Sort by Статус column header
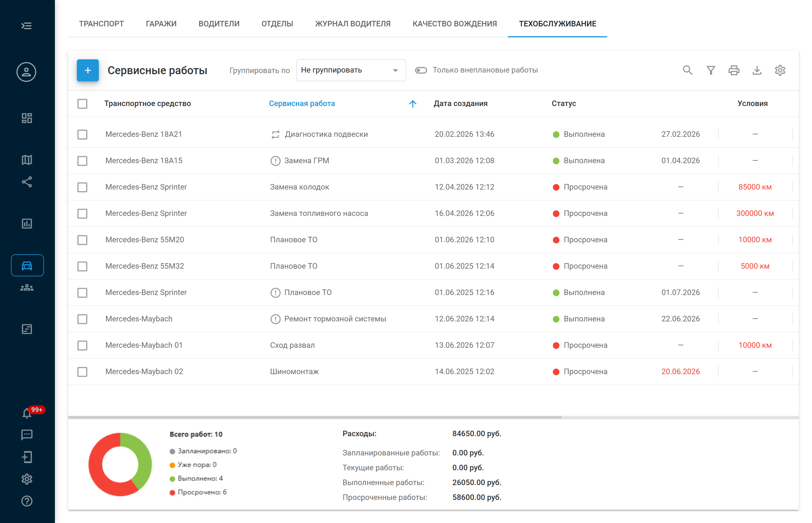812x523 pixels. [564, 104]
